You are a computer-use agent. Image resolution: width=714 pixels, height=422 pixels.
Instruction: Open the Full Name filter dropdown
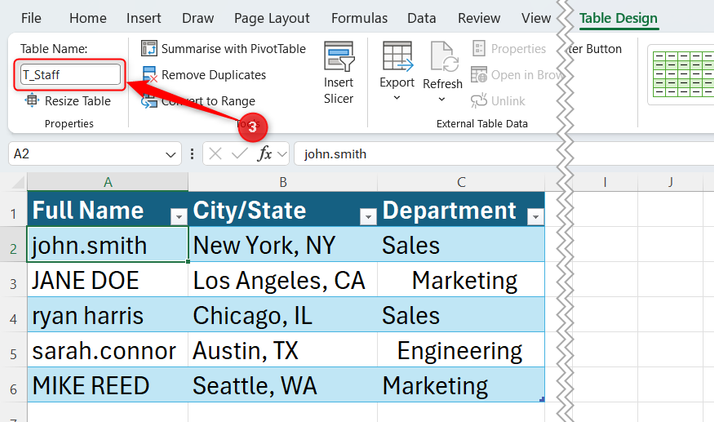(x=178, y=217)
